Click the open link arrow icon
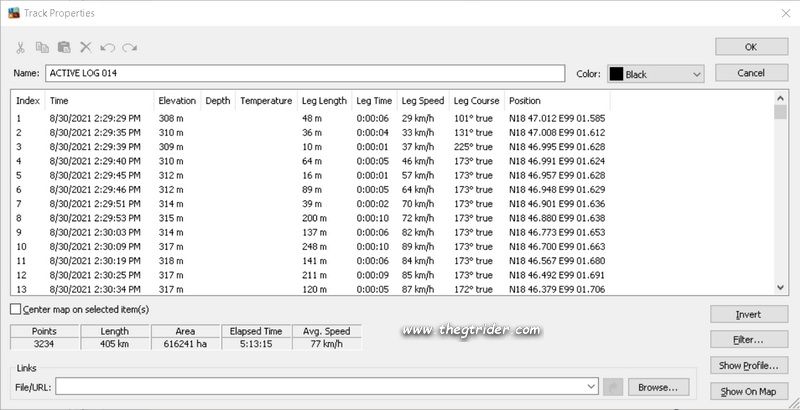The width and height of the screenshot is (800, 410). (616, 386)
